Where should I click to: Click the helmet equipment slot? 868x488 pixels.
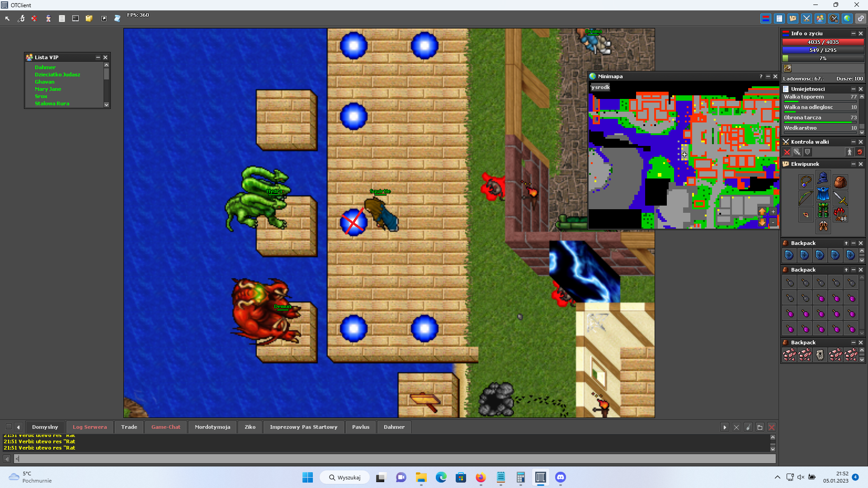pos(823,178)
